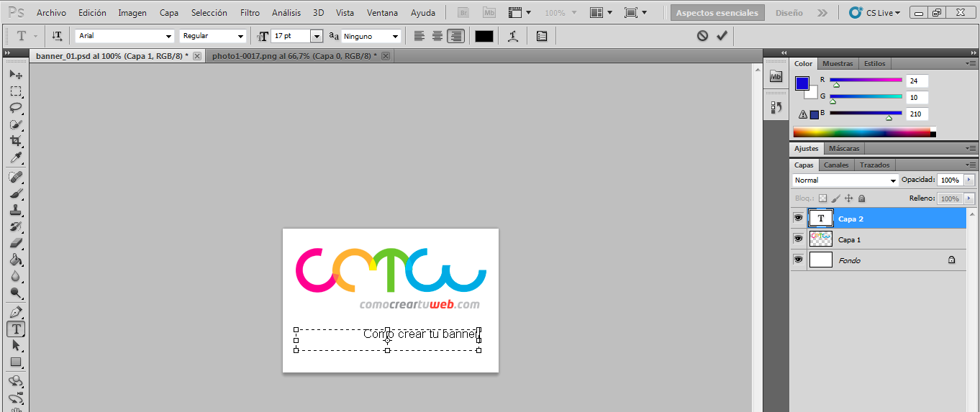Select the Spot Healing Brush tool
Screen dimensions: 980x412
pos(16,177)
